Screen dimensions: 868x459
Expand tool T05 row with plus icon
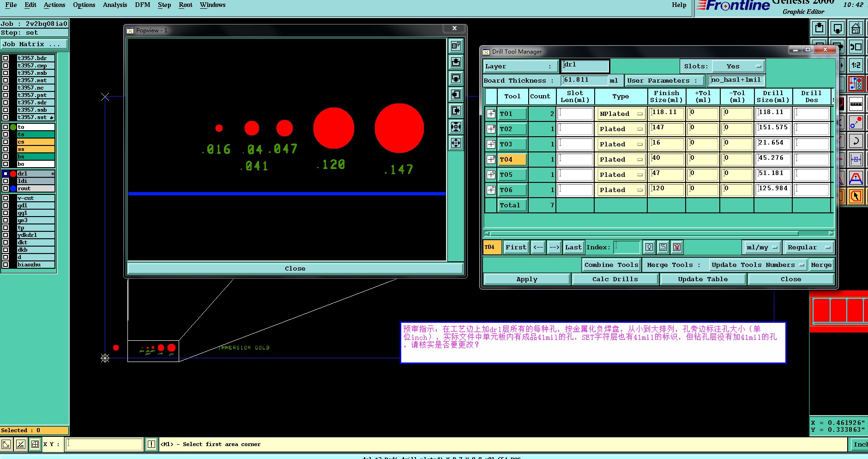(491, 175)
